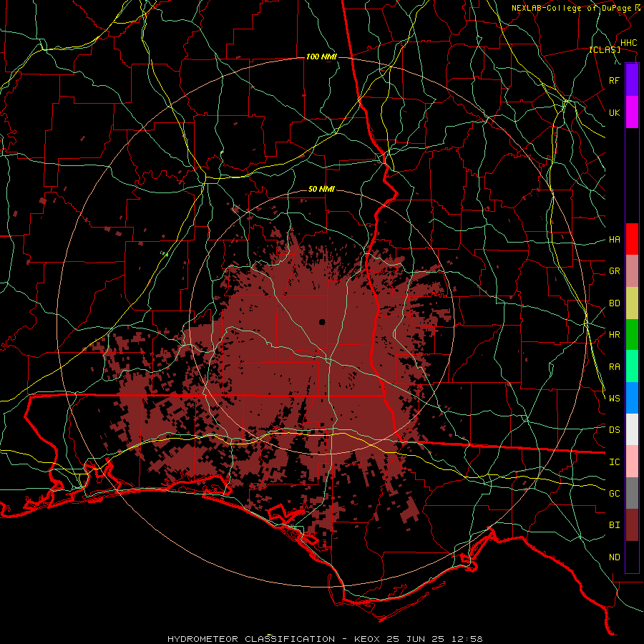644x644 pixels.
Task: Click the IC legend label
Action: (614, 462)
